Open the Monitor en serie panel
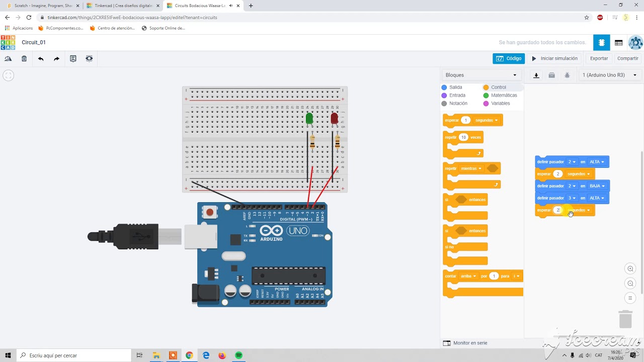This screenshot has width=644, height=362. (x=465, y=343)
